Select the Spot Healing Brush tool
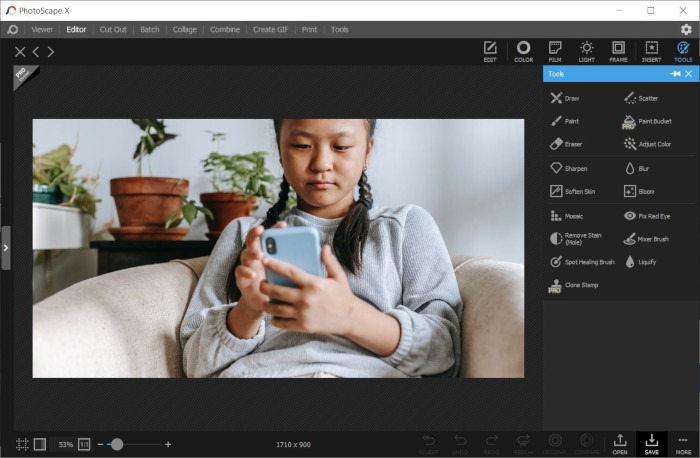The width and height of the screenshot is (700, 458). pyautogui.click(x=582, y=262)
